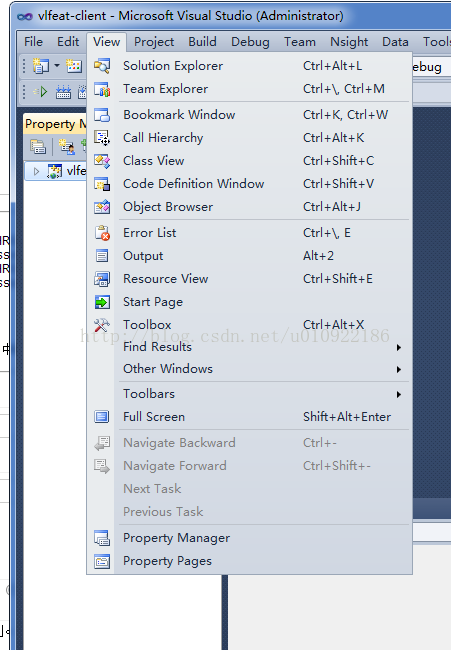
Task: Click the Code Definition Window icon
Action: point(102,184)
